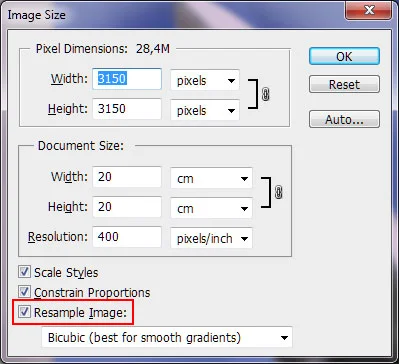
Task: Open the pixel Width units dropdown
Action: [205, 80]
